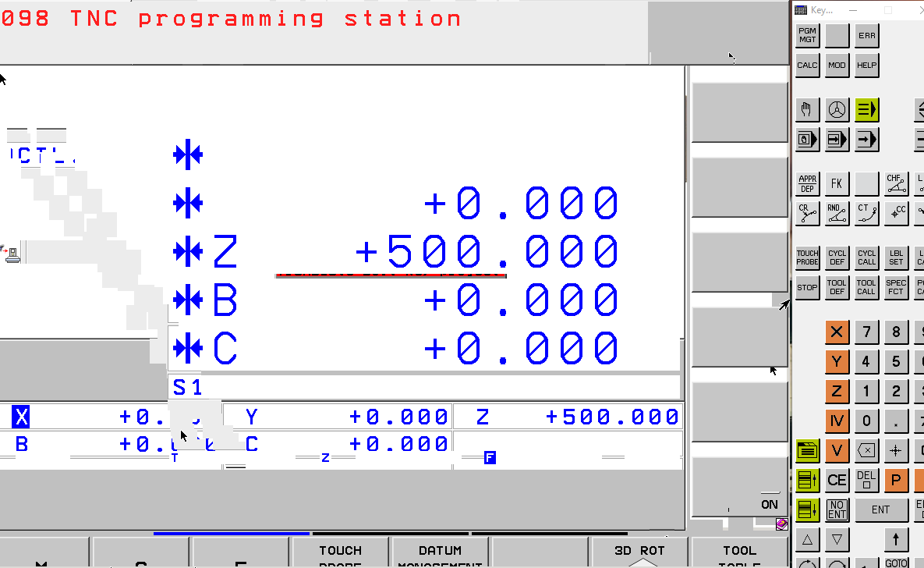Click SPEC FCT key
Screen dimensions: 924x568
[896, 288]
